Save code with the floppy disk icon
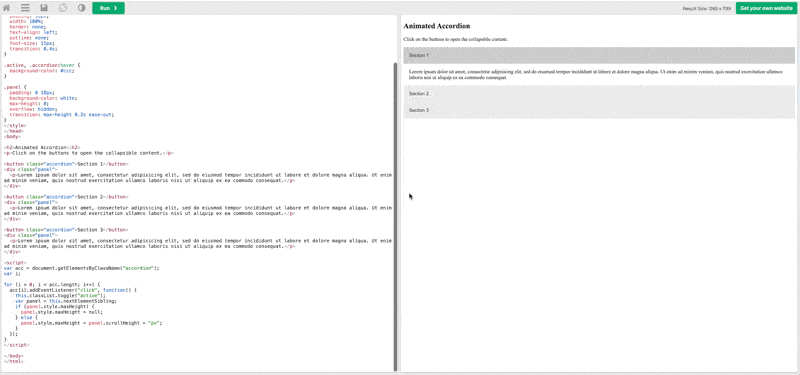Image resolution: width=800 pixels, height=375 pixels. [44, 8]
